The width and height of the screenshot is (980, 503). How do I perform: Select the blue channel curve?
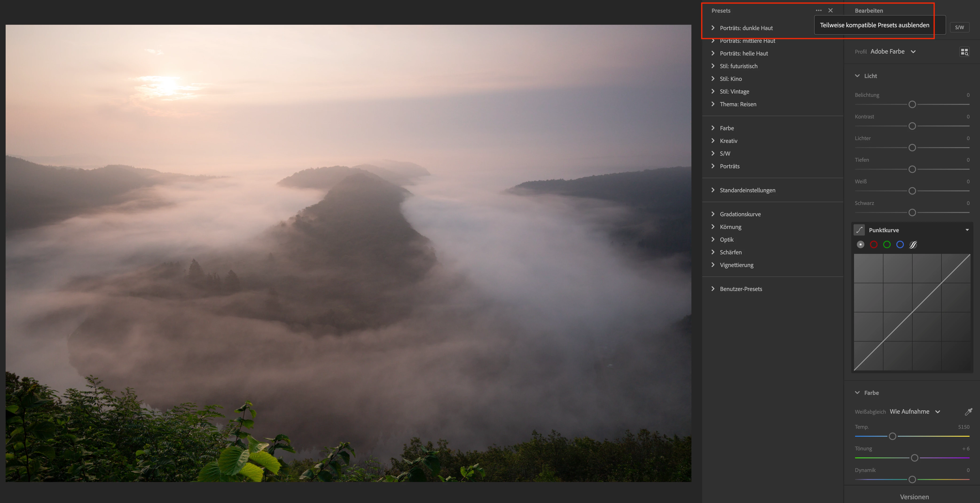pyautogui.click(x=900, y=245)
